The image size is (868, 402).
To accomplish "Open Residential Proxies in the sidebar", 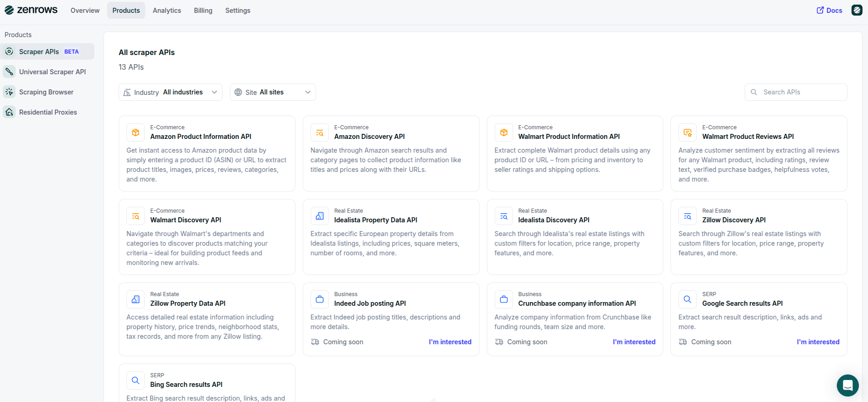I will [47, 112].
